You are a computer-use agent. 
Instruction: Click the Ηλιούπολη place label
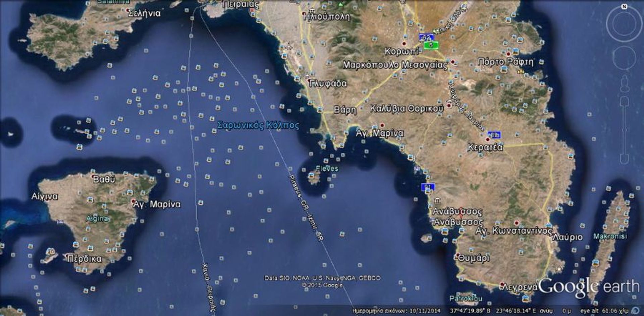[327, 16]
